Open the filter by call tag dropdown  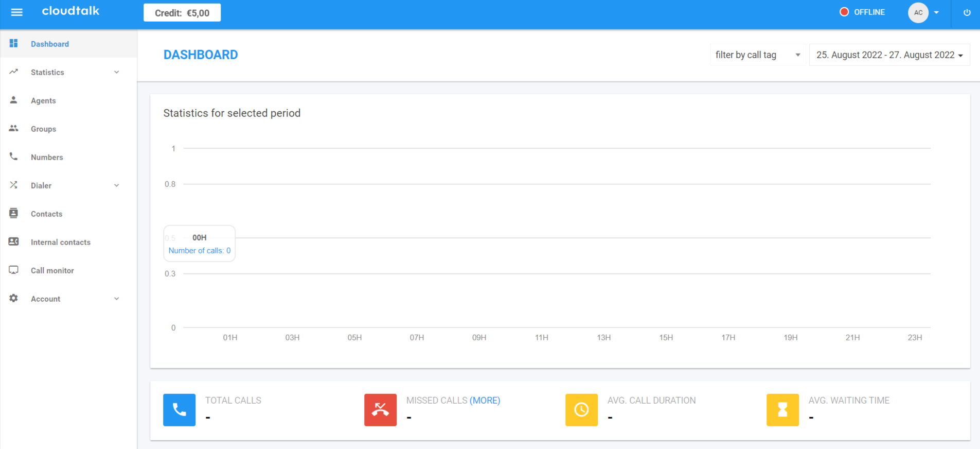(758, 55)
